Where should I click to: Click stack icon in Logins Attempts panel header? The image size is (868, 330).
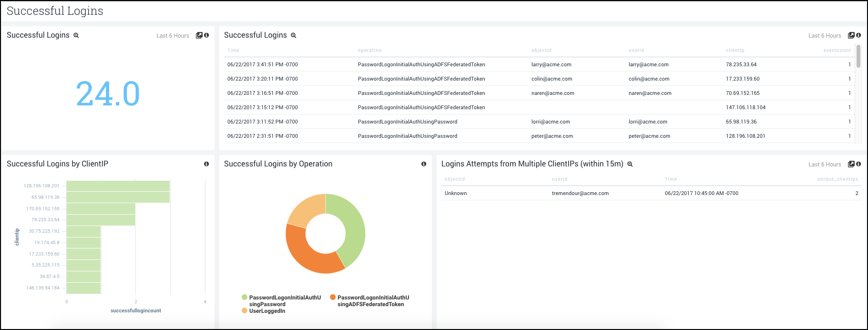point(851,164)
